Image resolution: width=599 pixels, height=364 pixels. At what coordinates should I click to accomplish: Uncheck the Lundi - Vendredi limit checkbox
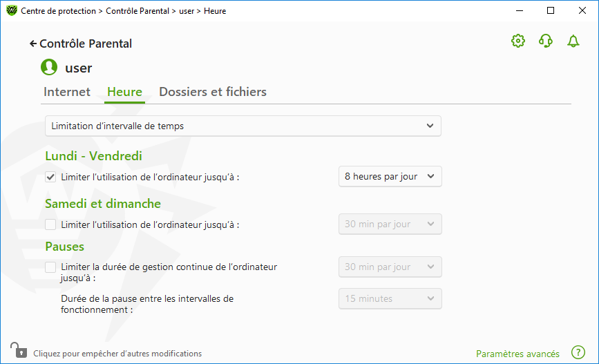coord(50,177)
